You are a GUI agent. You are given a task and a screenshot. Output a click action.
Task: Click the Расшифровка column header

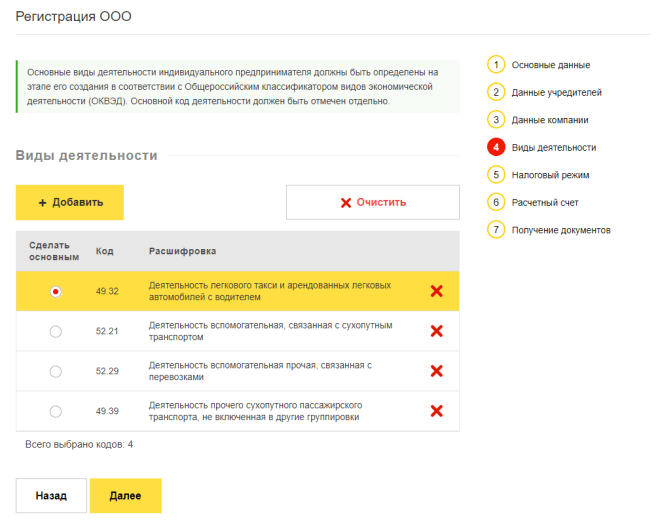click(182, 251)
